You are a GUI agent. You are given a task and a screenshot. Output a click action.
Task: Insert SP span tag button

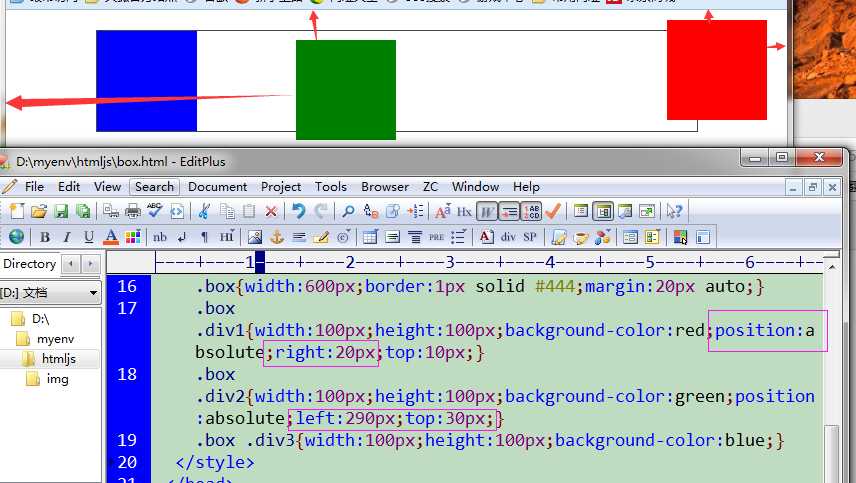click(530, 237)
